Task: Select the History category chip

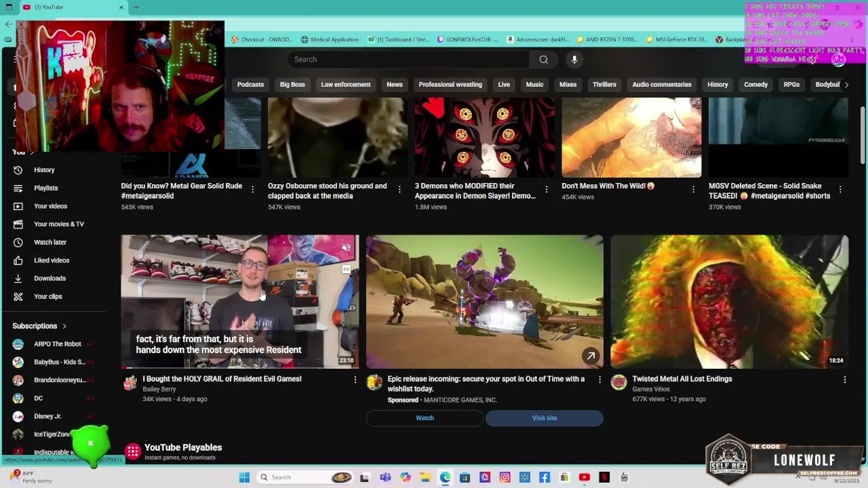Action: 717,85
